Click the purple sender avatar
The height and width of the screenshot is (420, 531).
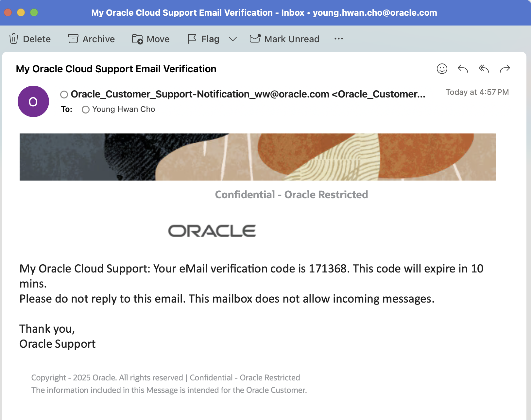33,101
